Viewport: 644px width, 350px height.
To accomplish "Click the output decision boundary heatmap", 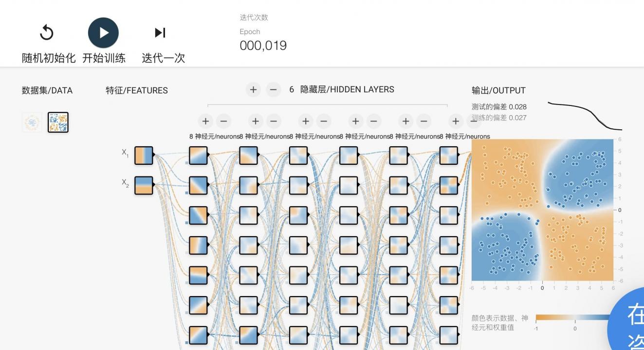I will click(x=542, y=210).
